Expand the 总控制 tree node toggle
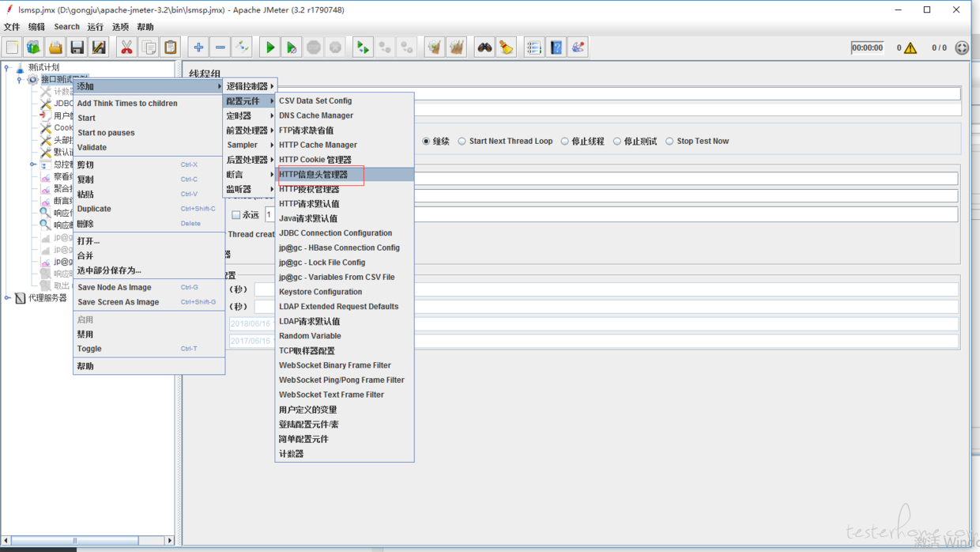The height and width of the screenshot is (552, 980). pyautogui.click(x=32, y=164)
